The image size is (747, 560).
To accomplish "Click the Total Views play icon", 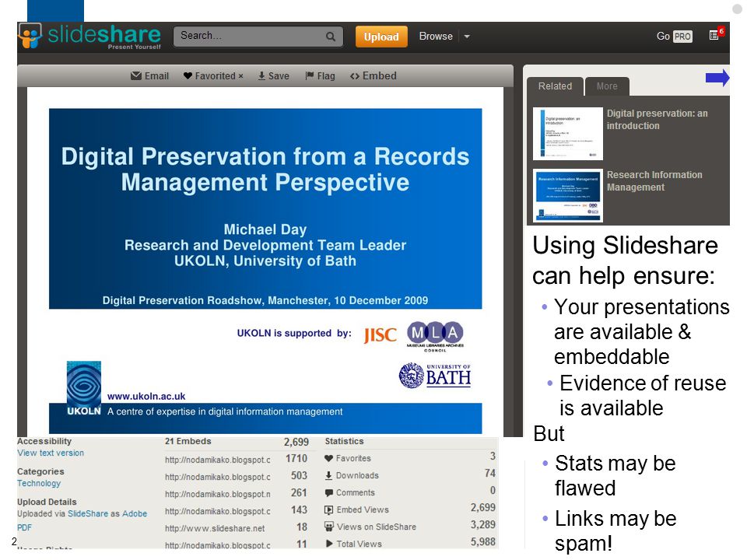I will 328,544.
